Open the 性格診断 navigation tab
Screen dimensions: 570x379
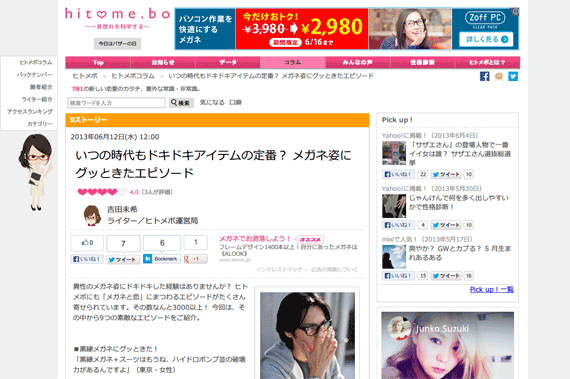click(x=422, y=63)
